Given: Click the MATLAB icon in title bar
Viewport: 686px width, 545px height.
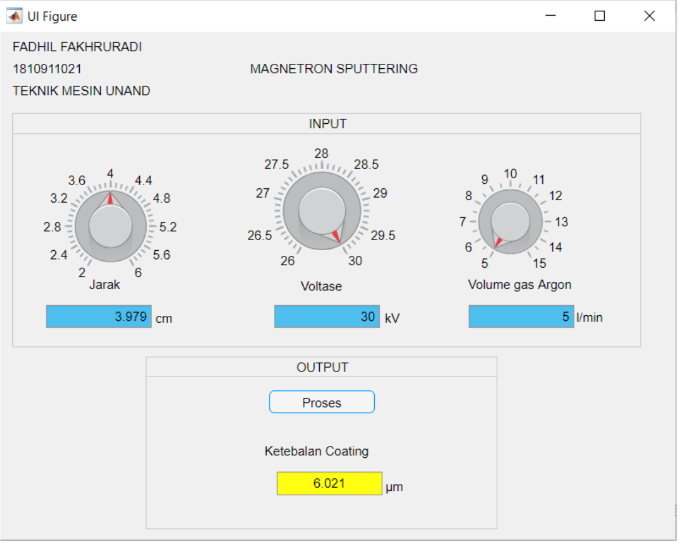Looking at the screenshot, I should (x=14, y=16).
